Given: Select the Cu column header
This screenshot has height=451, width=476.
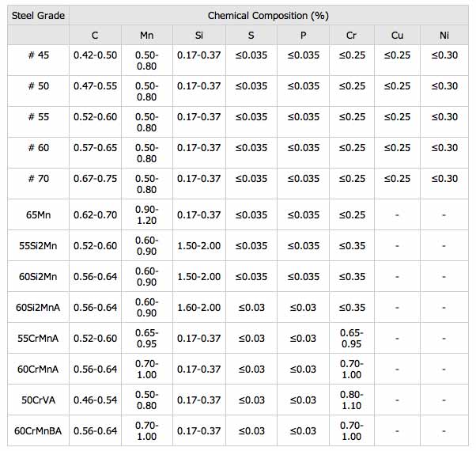Looking at the screenshot, I should click(397, 36).
